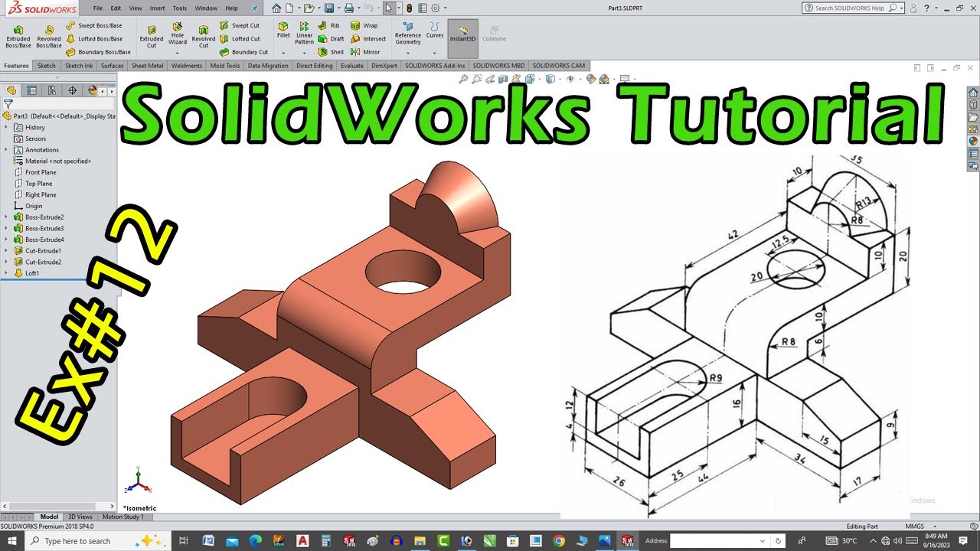Choose the Rib feature tool
The image size is (980, 551).
[329, 25]
